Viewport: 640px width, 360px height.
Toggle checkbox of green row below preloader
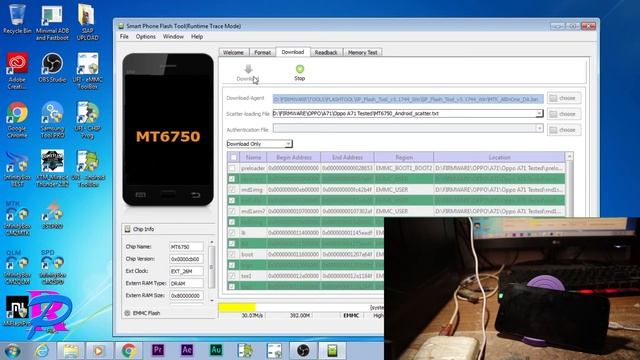click(x=232, y=179)
